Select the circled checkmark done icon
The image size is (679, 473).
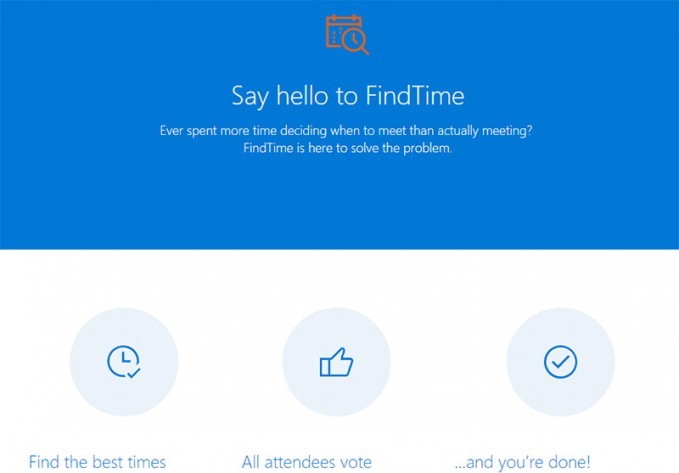560,362
